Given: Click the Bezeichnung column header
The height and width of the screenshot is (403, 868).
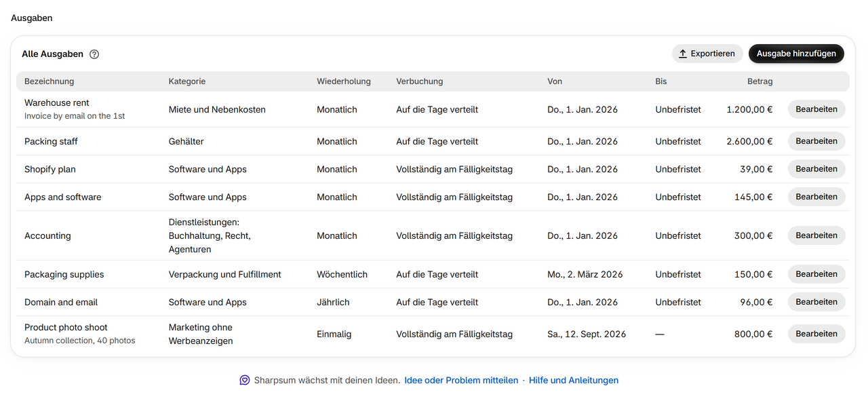Looking at the screenshot, I should [49, 81].
